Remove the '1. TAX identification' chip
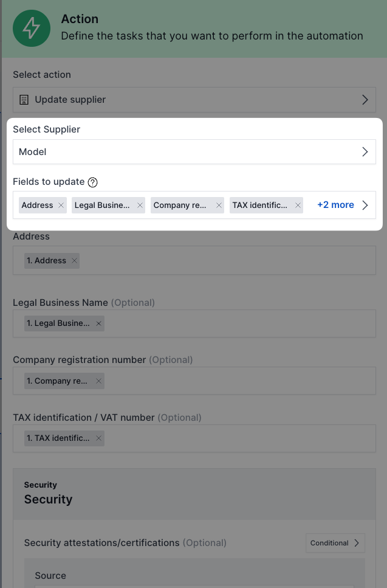 pos(98,438)
